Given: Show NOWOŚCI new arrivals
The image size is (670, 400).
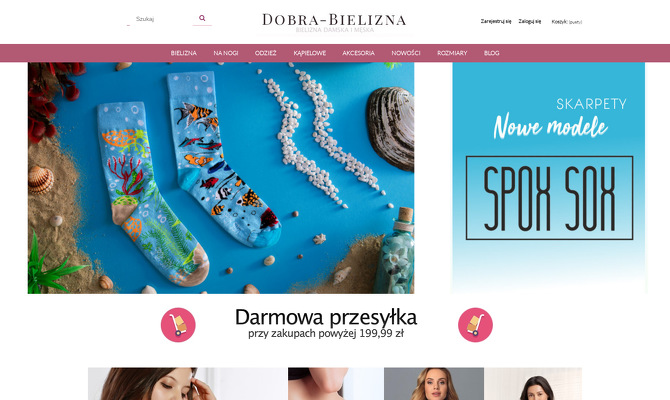Looking at the screenshot, I should point(406,53).
